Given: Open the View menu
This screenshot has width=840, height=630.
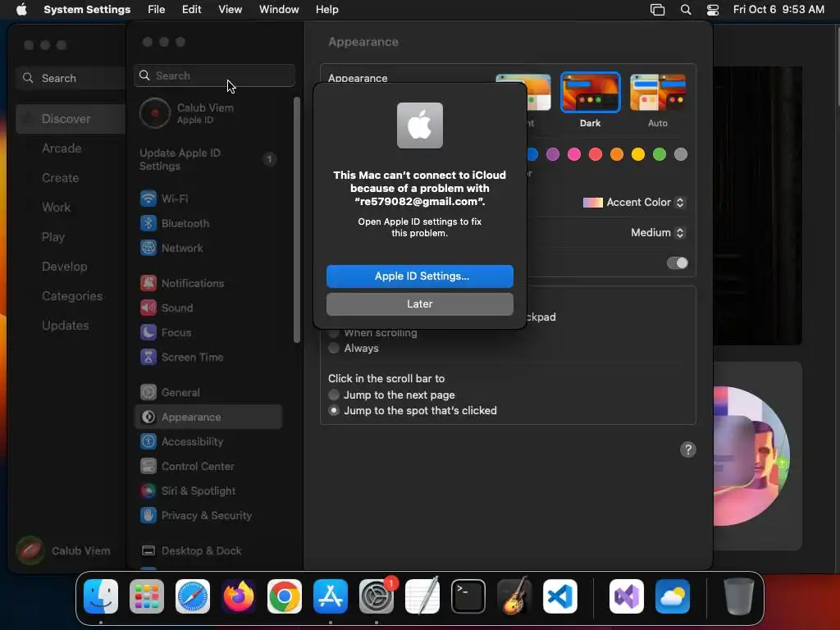Looking at the screenshot, I should coord(230,10).
